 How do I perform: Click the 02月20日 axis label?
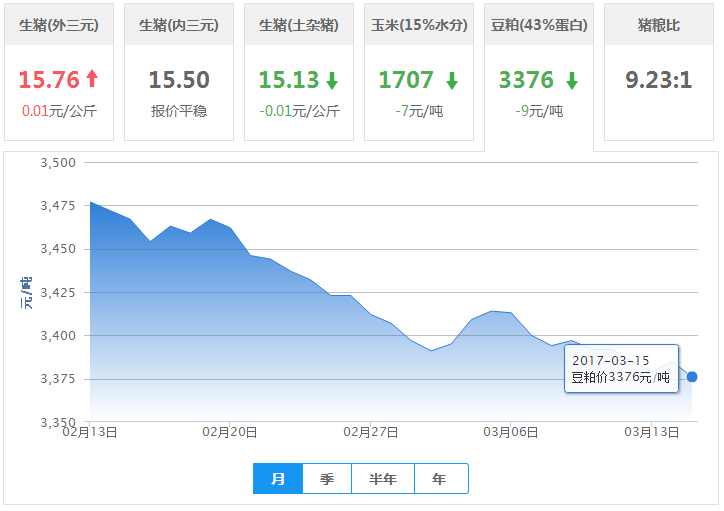click(x=229, y=432)
